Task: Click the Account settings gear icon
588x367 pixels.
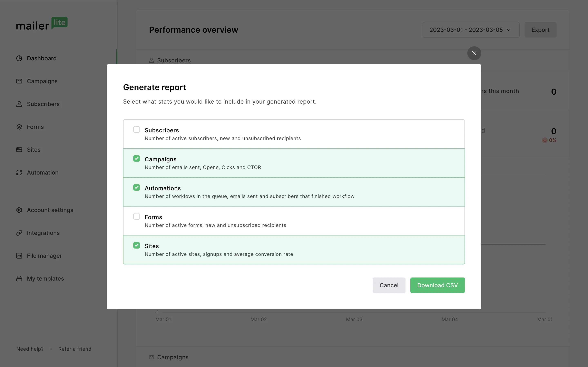Action: pos(19,210)
